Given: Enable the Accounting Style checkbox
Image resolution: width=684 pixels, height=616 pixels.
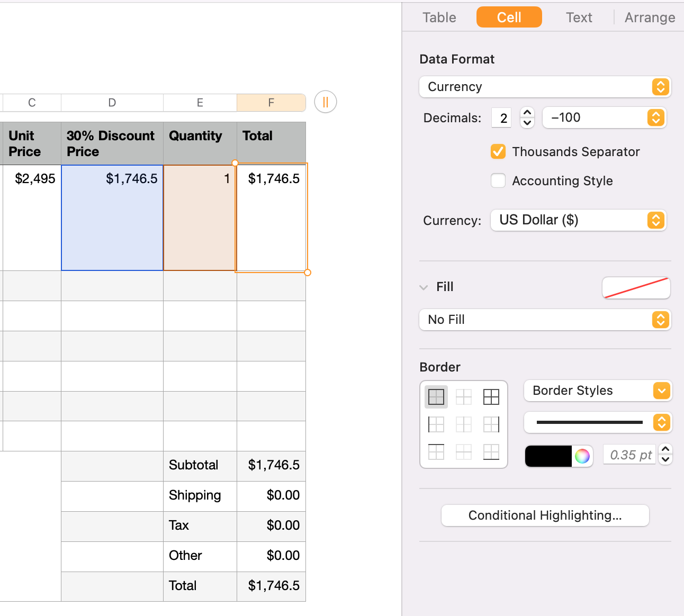Looking at the screenshot, I should coord(498,180).
